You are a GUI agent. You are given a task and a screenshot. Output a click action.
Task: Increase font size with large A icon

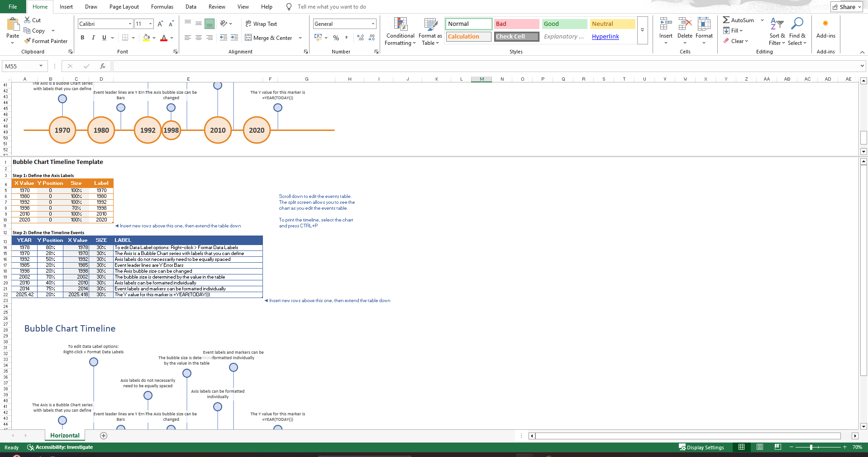tap(160, 24)
